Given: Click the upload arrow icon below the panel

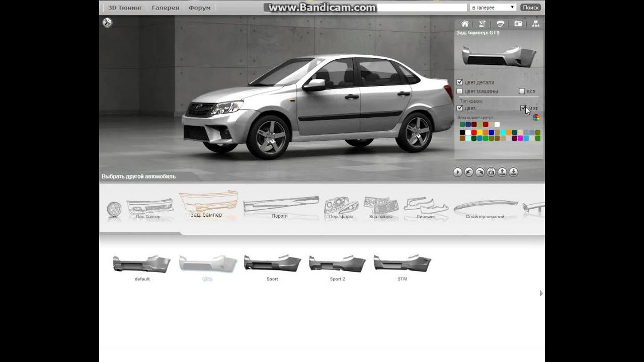Looking at the screenshot, I should (x=502, y=172).
